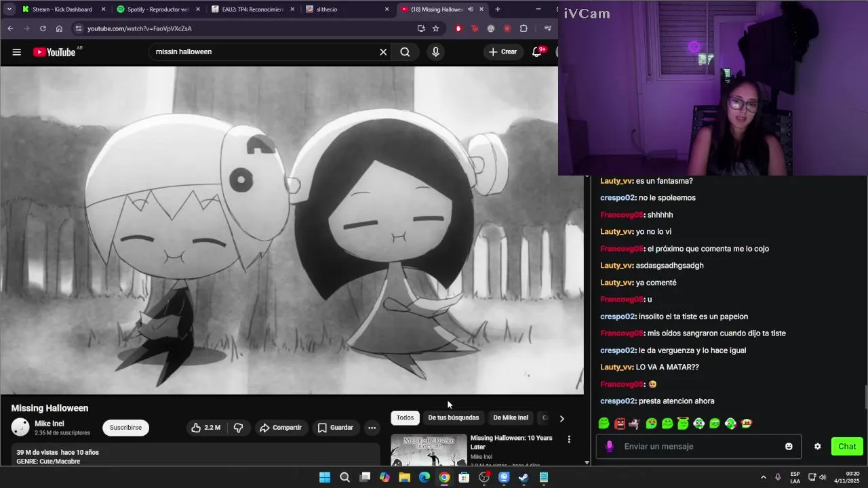
Task: Click the Mike Inel channel avatar
Action: pyautogui.click(x=20, y=428)
